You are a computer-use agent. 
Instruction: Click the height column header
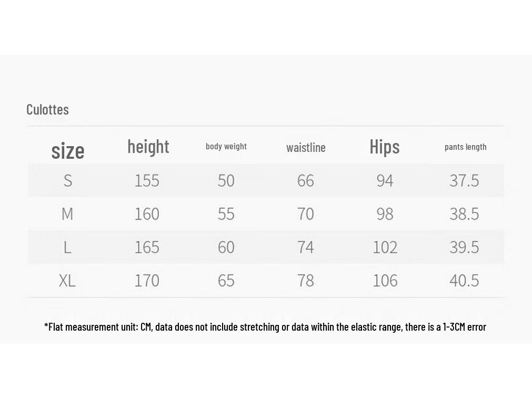148,147
